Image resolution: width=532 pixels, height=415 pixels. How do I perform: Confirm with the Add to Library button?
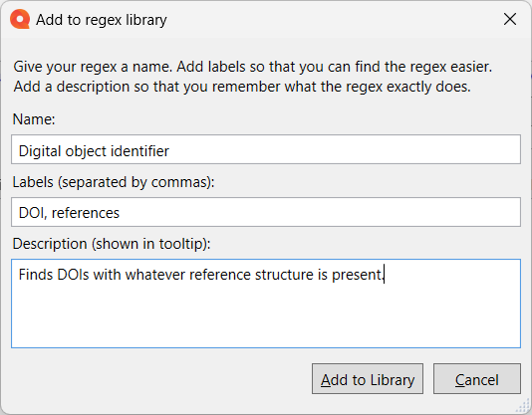(x=368, y=379)
